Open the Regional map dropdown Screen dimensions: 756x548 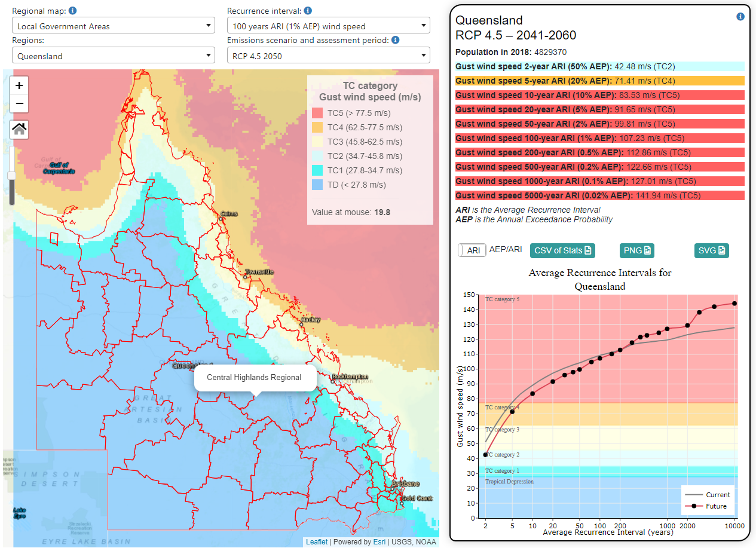pos(114,26)
